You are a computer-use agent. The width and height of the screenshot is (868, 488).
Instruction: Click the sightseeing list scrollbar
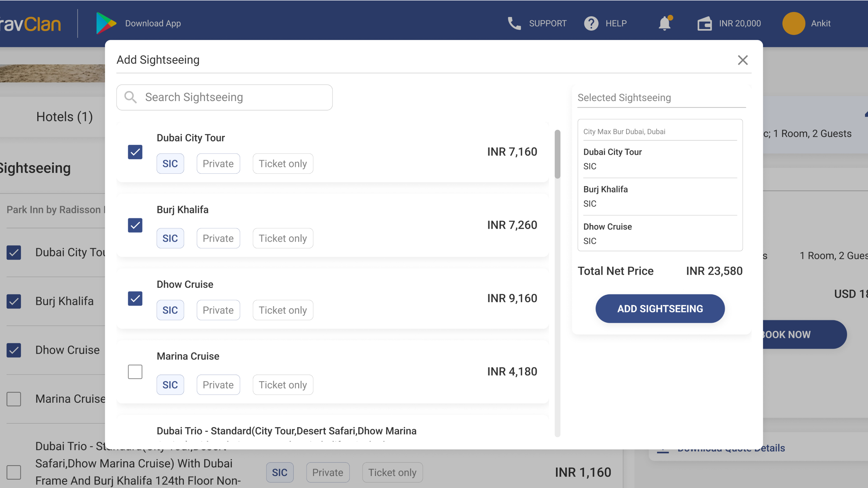click(x=558, y=154)
